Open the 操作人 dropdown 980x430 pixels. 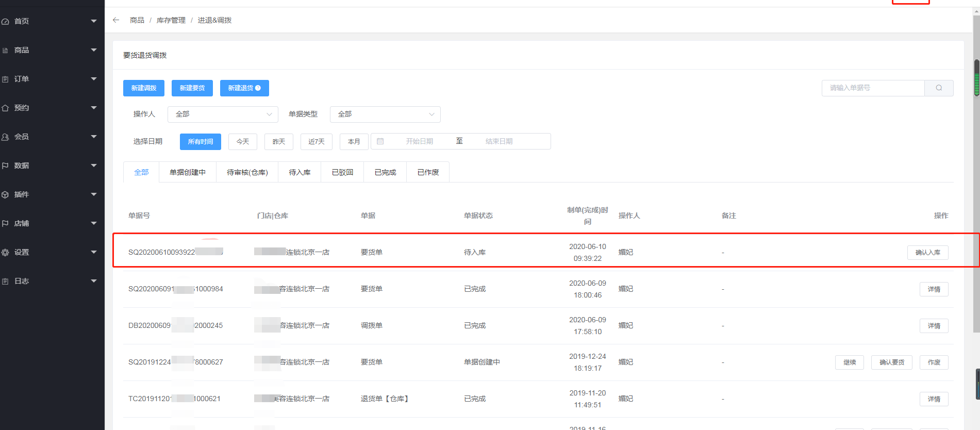point(223,114)
